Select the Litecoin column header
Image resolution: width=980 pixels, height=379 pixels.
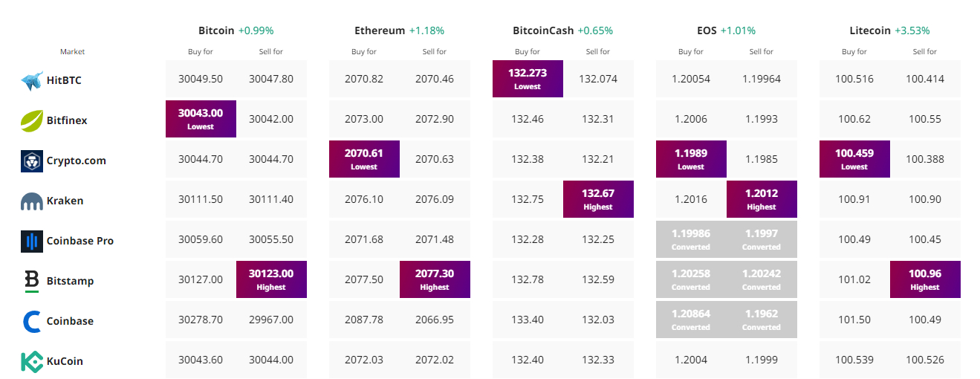(871, 30)
